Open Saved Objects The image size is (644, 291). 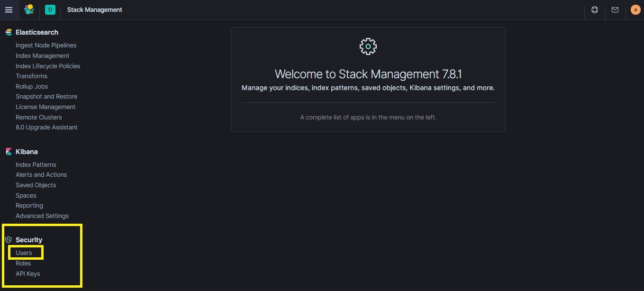click(x=36, y=185)
